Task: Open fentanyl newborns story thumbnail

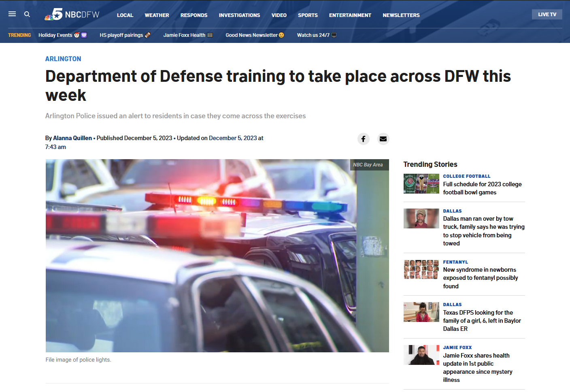Action: 421,270
